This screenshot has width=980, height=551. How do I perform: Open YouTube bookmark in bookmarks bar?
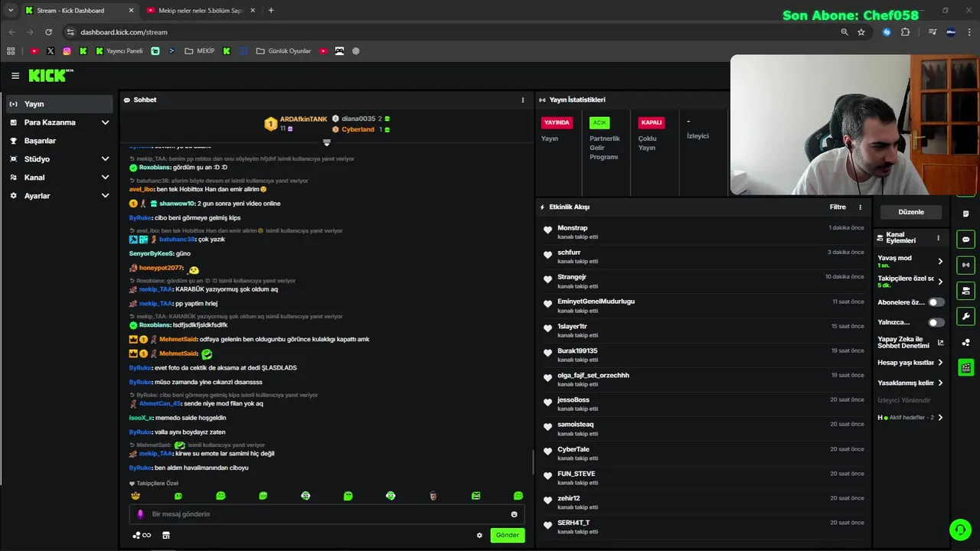click(x=34, y=51)
